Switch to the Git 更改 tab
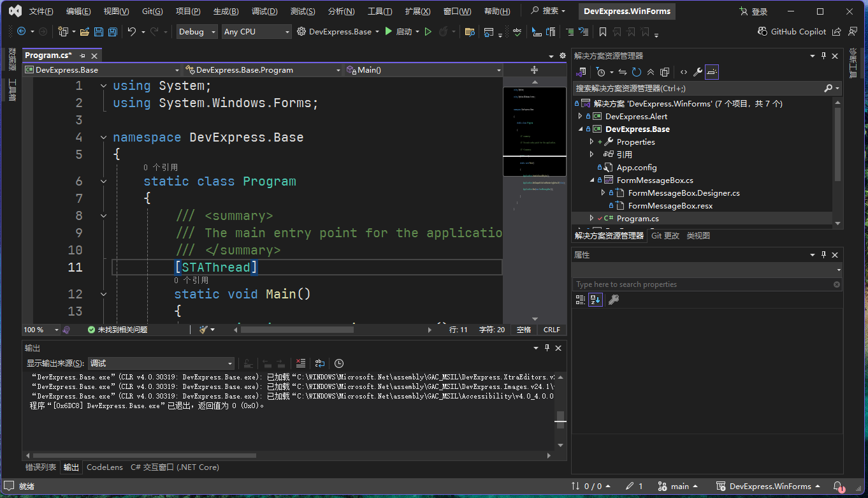868x498 pixels. pos(665,236)
